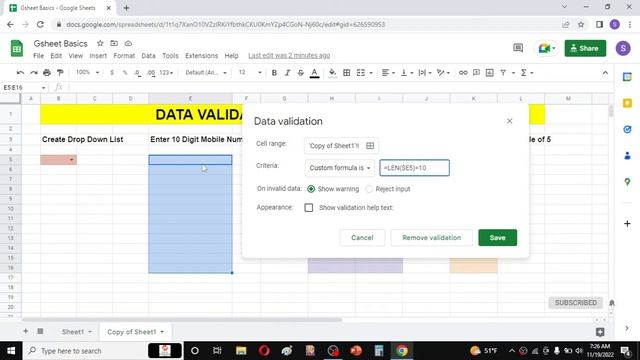Toggle italic formatting
This screenshot has width=640, height=360.
[287, 73]
